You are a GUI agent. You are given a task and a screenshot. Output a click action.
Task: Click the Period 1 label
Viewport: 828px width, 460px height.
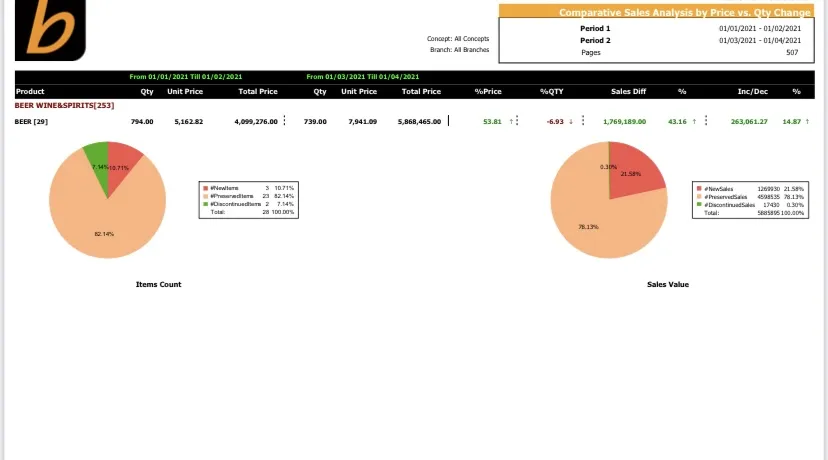pos(595,29)
